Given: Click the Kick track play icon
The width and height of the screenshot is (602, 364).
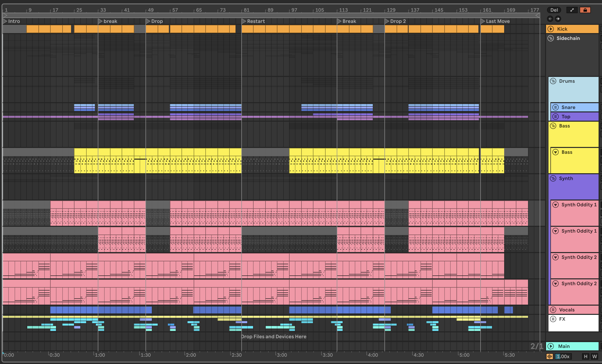Looking at the screenshot, I should coord(551,29).
